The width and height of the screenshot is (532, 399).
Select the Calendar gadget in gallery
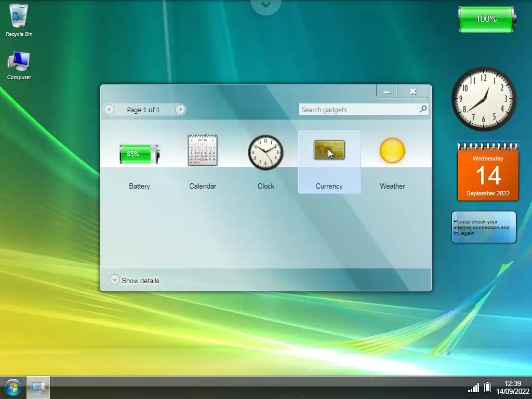[203, 150]
